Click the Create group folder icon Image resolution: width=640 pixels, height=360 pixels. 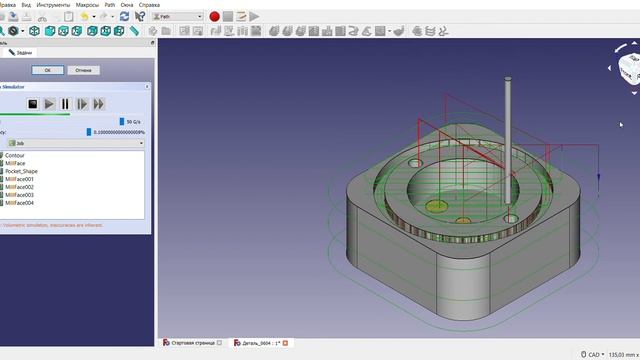166,31
